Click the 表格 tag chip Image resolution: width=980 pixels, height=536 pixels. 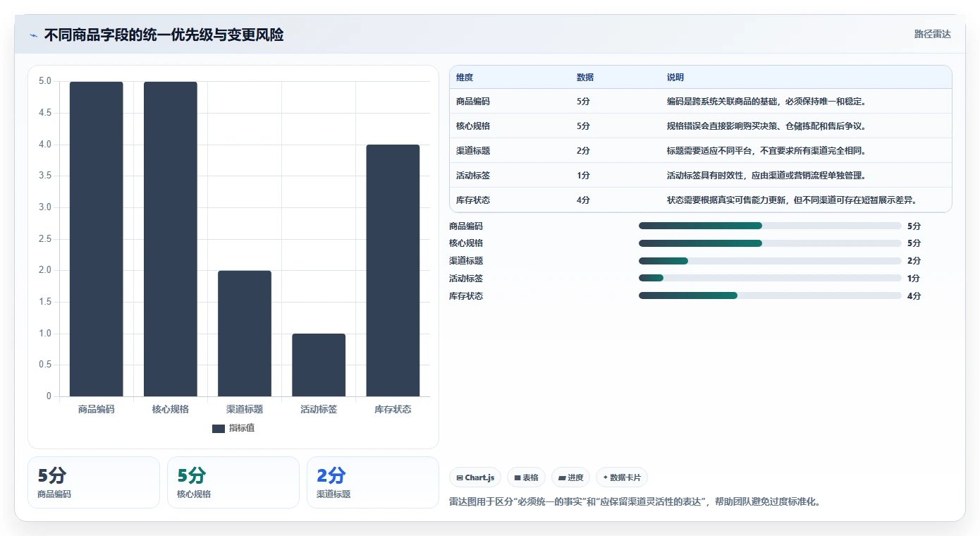(x=526, y=477)
